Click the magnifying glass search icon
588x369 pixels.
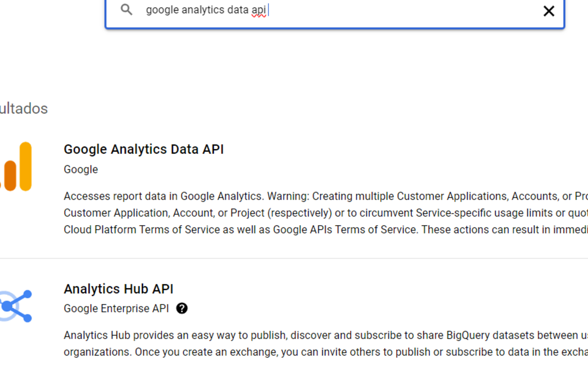tap(126, 10)
